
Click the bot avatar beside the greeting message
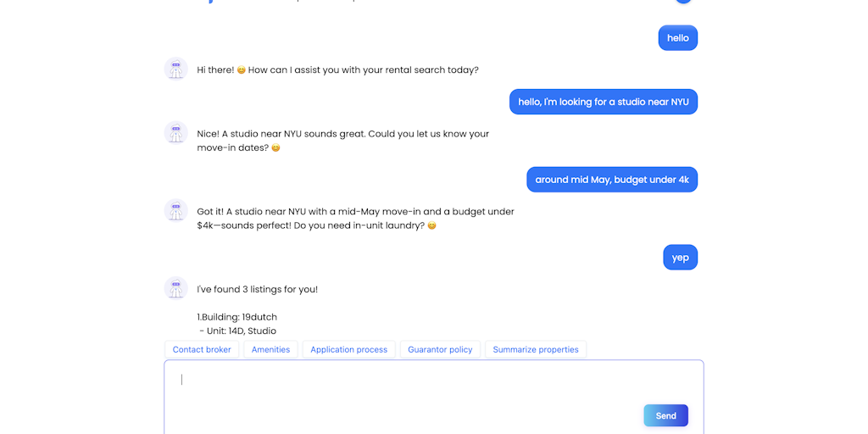click(176, 70)
